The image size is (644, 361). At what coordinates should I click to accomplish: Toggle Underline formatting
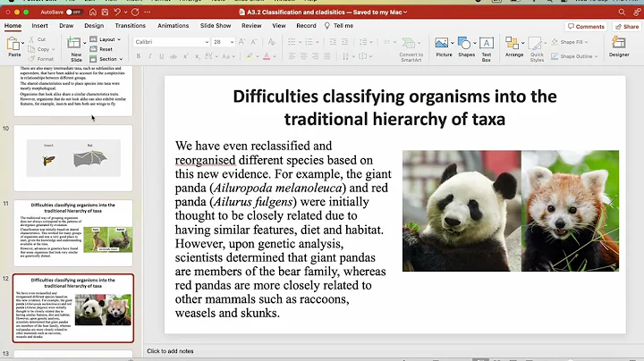[161, 56]
